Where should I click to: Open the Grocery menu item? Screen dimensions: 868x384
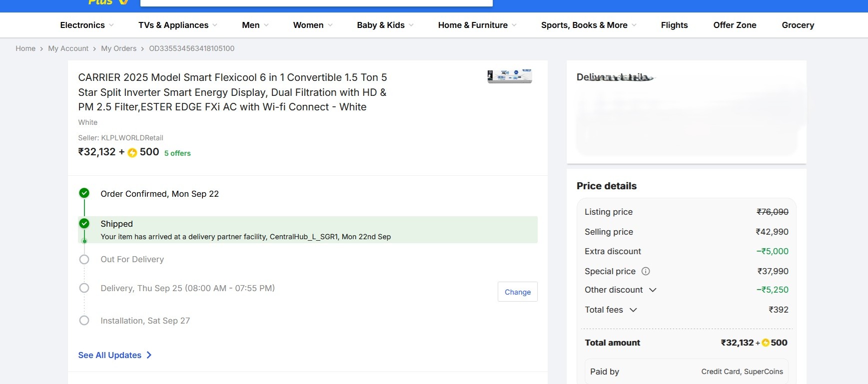tap(798, 25)
